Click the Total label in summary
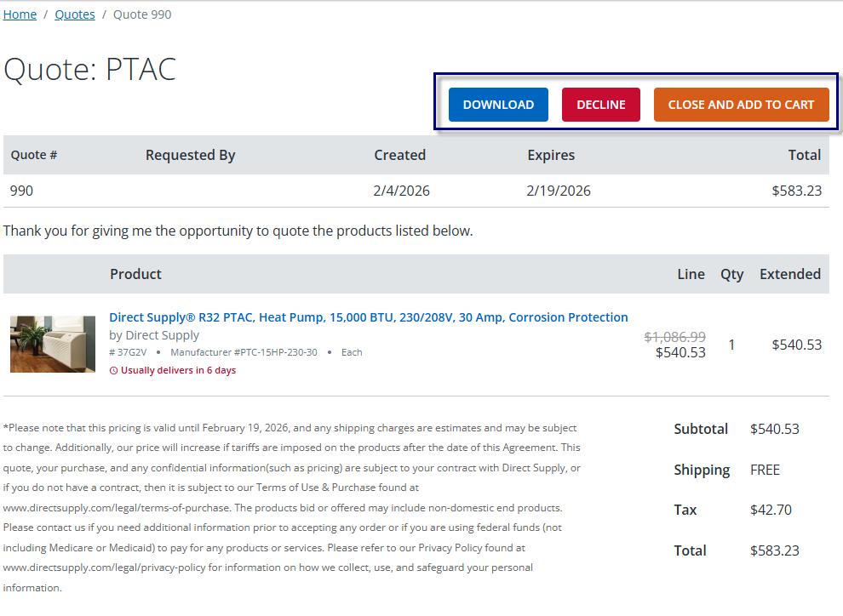Viewport: 843px width, 616px height. point(691,551)
